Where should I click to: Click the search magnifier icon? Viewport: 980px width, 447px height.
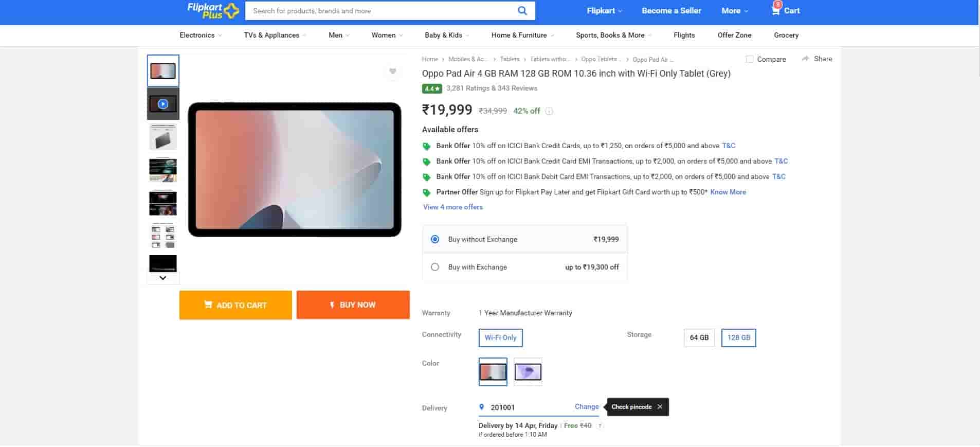coord(522,11)
